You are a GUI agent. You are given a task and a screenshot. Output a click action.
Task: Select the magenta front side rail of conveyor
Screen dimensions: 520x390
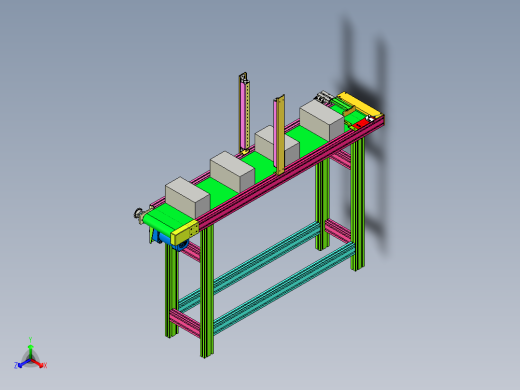pyautogui.click(x=290, y=173)
